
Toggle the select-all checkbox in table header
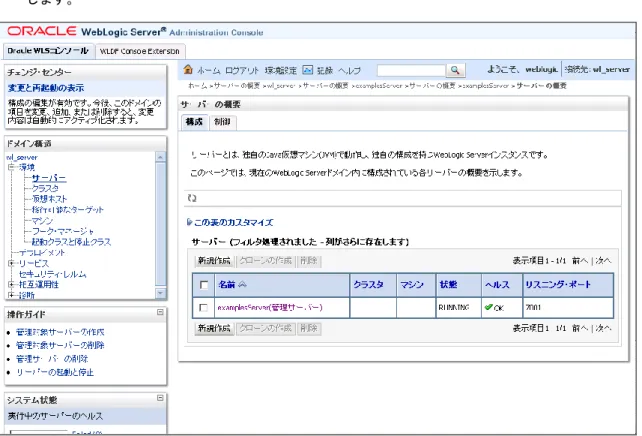click(x=203, y=285)
